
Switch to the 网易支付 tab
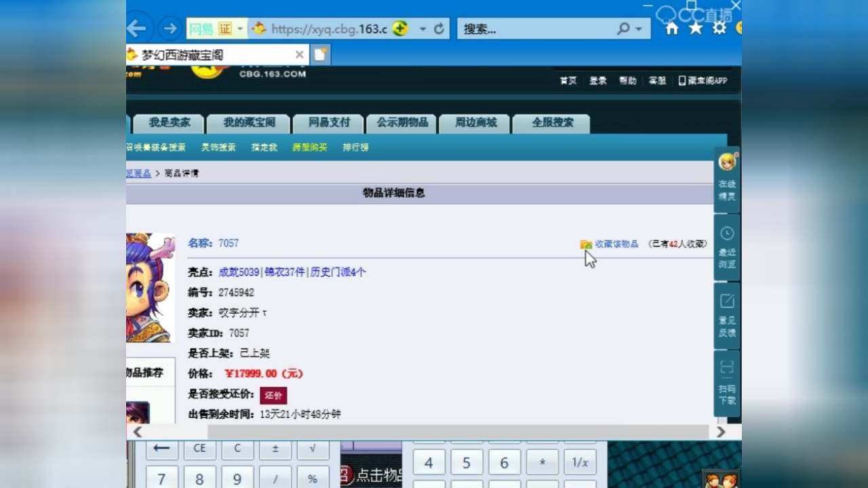[x=329, y=123]
